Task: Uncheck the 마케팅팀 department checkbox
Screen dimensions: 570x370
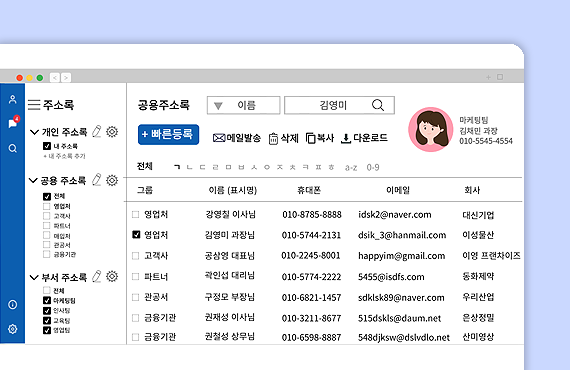Action: (x=47, y=301)
